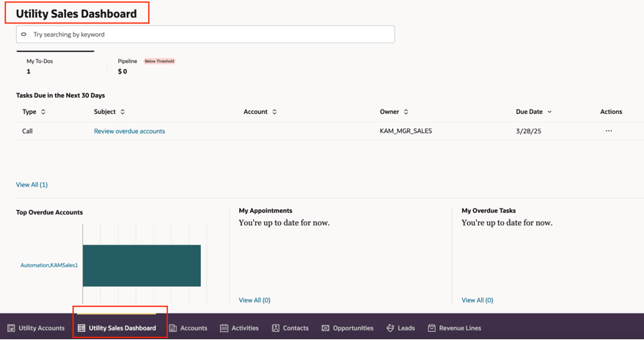Sort table by Account column
644x340 pixels.
pos(274,112)
